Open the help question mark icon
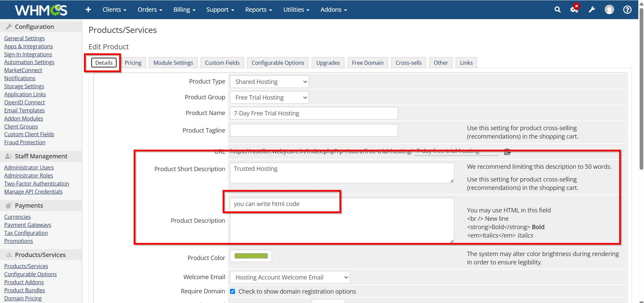The width and height of the screenshot is (644, 303). click(627, 10)
